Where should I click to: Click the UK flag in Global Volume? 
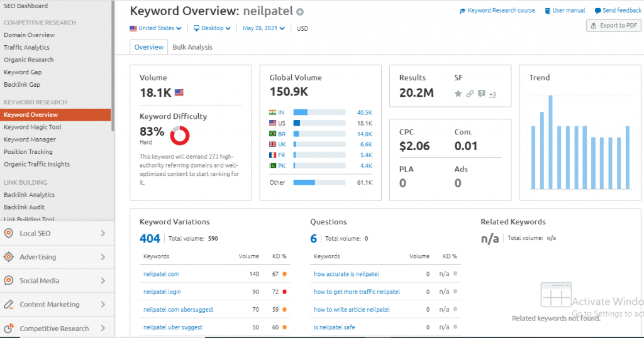pyautogui.click(x=273, y=144)
